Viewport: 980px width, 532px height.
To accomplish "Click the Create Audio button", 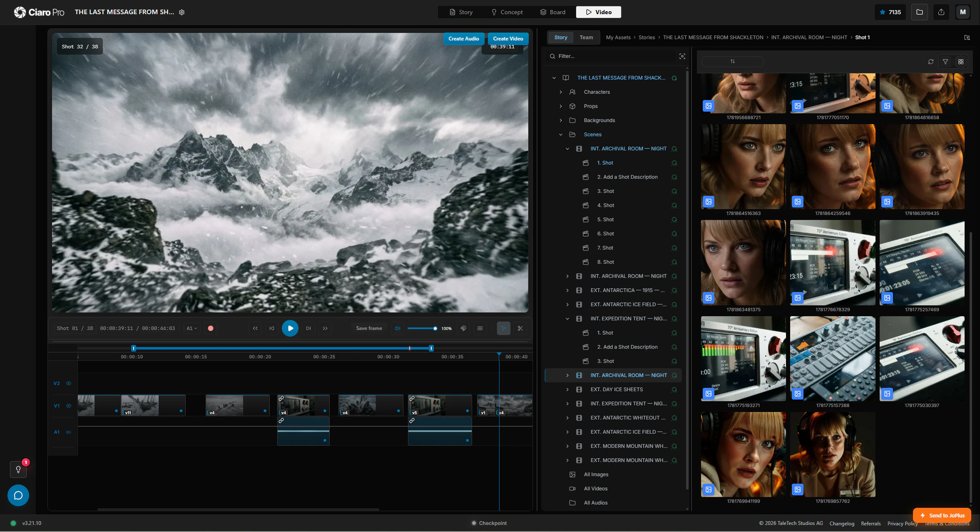I will click(463, 39).
